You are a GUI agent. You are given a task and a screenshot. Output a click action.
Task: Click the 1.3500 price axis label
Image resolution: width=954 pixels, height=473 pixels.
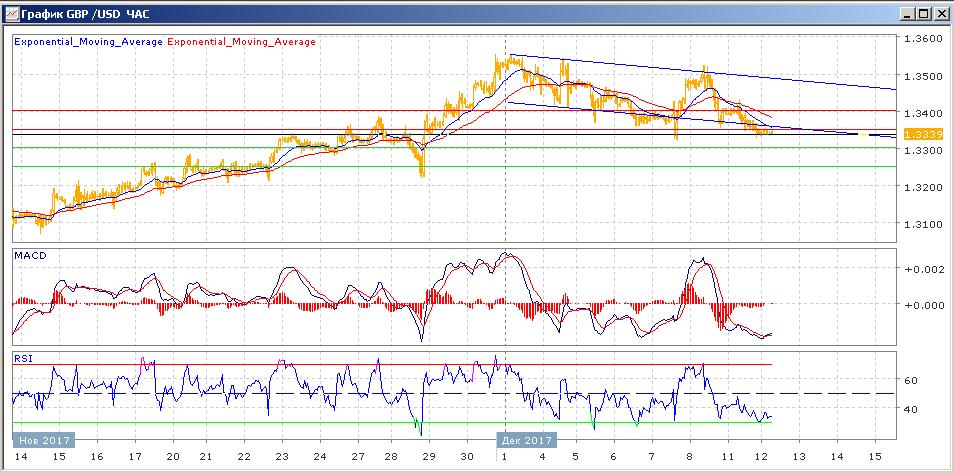point(923,76)
